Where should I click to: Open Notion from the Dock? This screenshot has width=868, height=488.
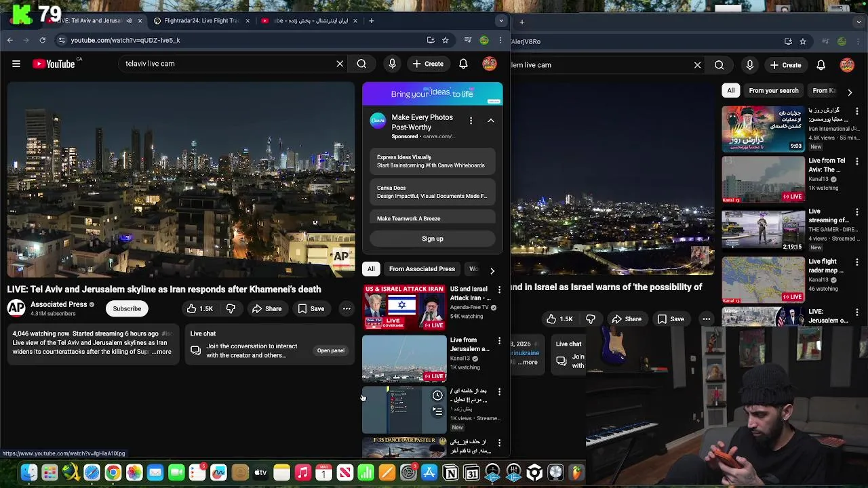pos(450,472)
